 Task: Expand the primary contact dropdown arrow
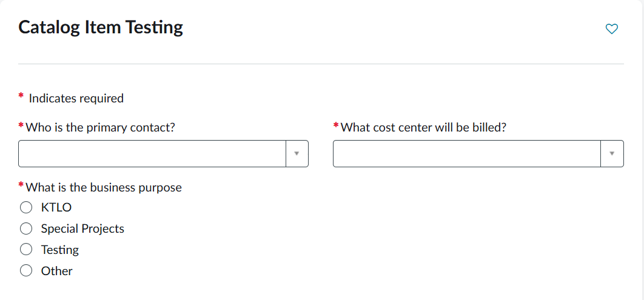click(x=297, y=154)
